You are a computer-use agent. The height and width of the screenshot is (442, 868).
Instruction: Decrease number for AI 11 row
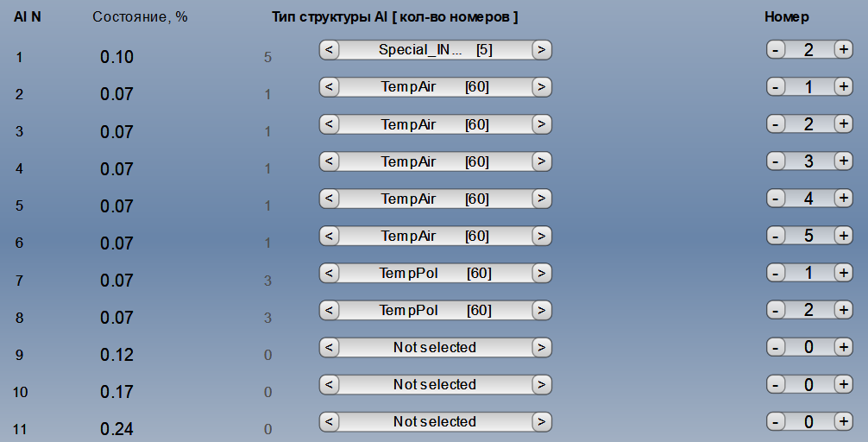coord(776,421)
